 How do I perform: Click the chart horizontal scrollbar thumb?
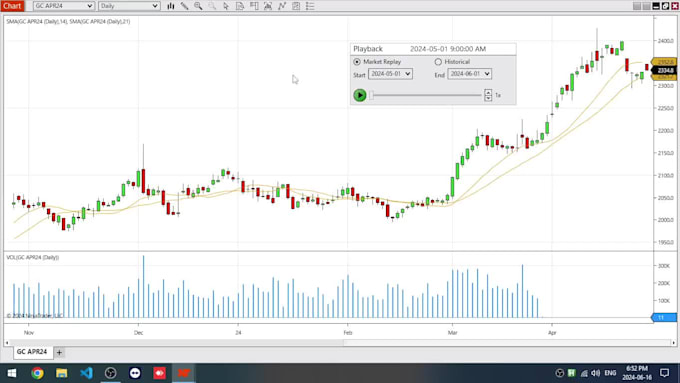(507, 343)
